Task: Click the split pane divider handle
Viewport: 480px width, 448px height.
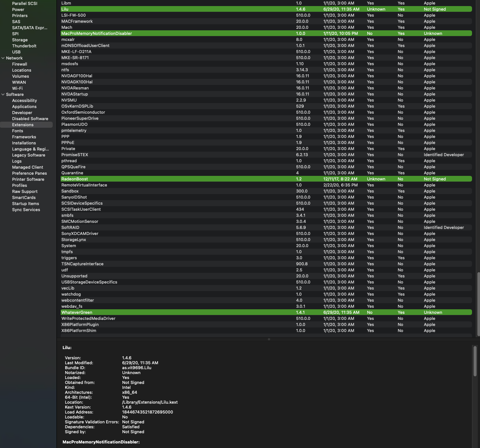Action: 269,339
